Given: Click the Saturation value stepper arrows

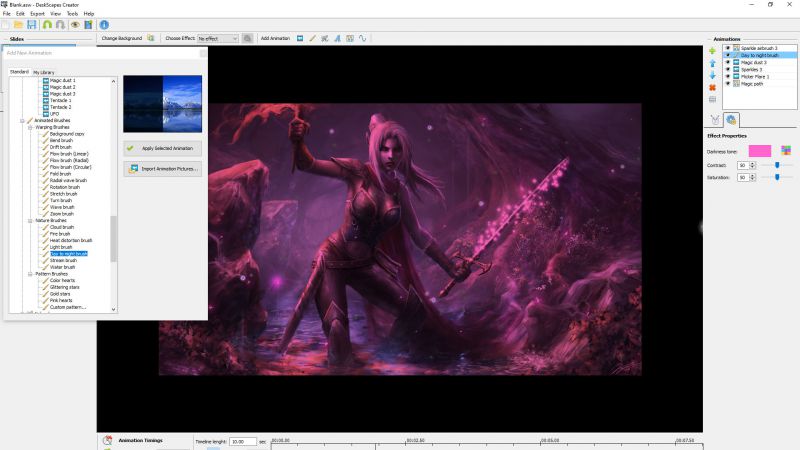Looking at the screenshot, I should click(x=753, y=178).
